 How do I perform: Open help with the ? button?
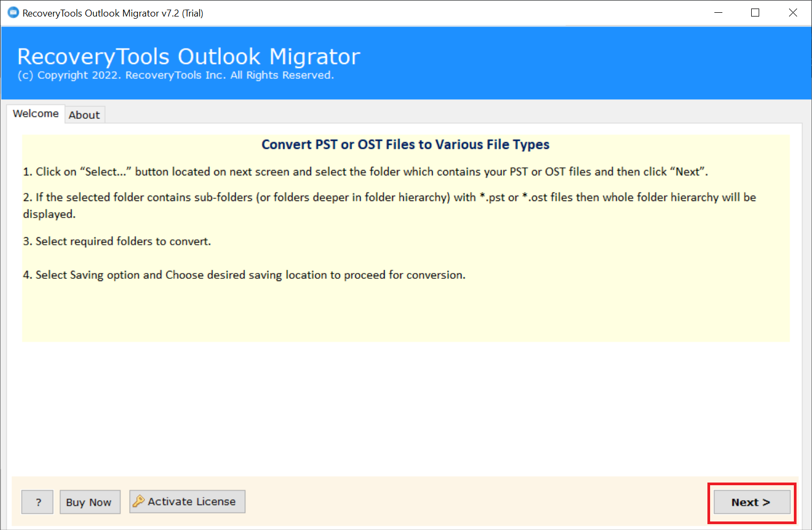point(37,502)
